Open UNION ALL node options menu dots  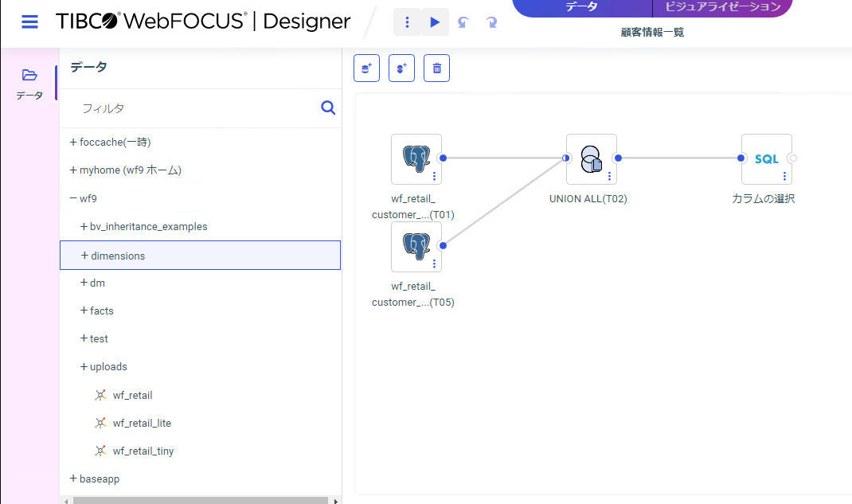click(609, 176)
